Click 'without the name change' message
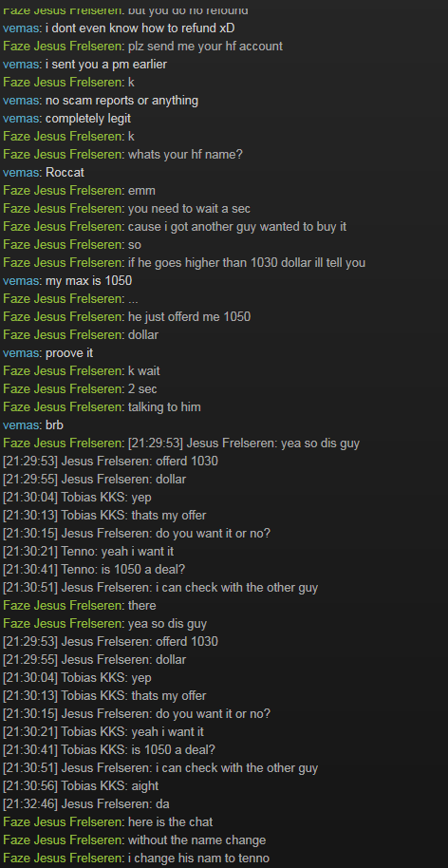Screen dimensions: 448x868 click(196, 840)
